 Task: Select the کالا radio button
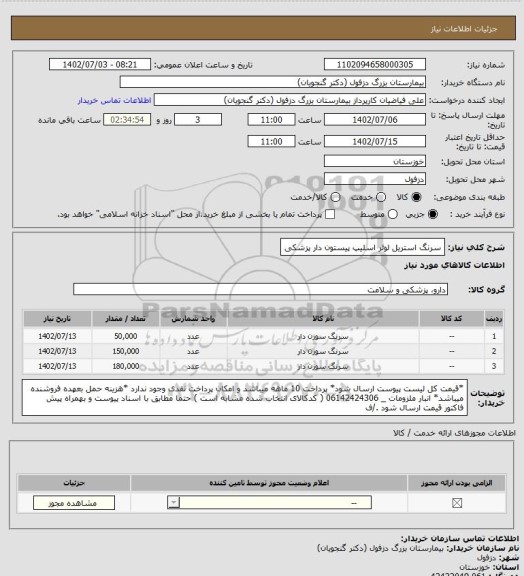(x=416, y=197)
